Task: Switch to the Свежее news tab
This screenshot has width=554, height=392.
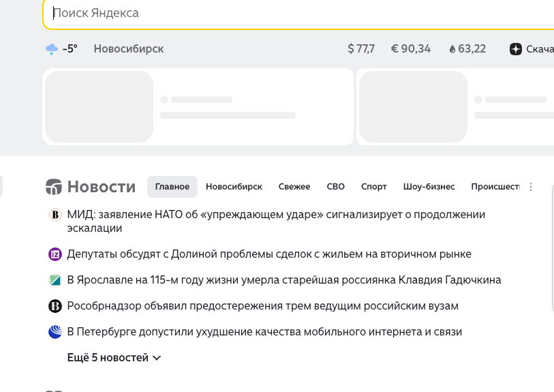Action: tap(294, 187)
